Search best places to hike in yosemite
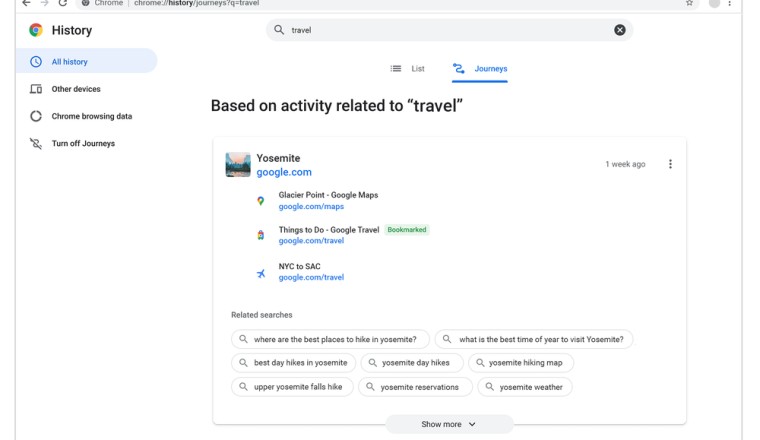Image resolution: width=760 pixels, height=440 pixels. [x=331, y=339]
